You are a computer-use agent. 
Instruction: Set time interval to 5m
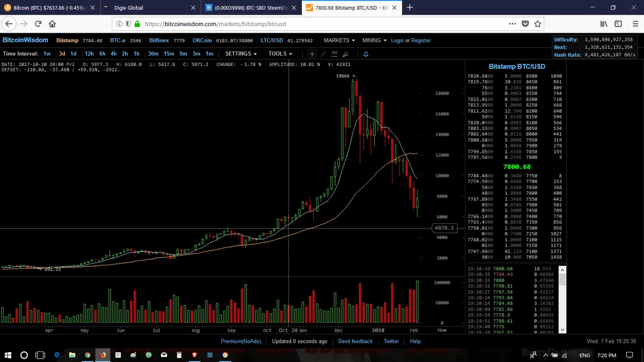pyautogui.click(x=183, y=54)
